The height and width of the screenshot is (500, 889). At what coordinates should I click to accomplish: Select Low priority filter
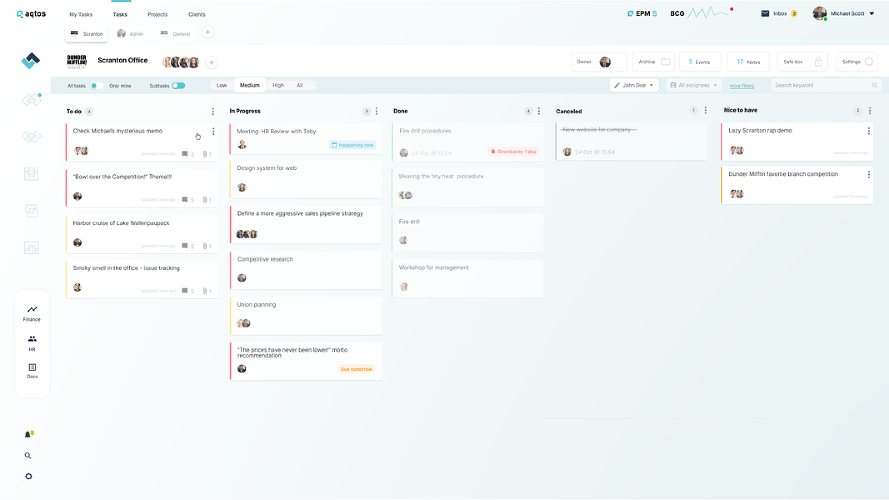(x=222, y=86)
